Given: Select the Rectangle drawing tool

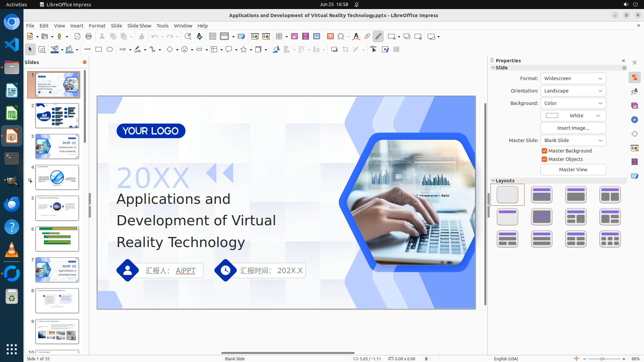Looking at the screenshot, I should click(99, 50).
